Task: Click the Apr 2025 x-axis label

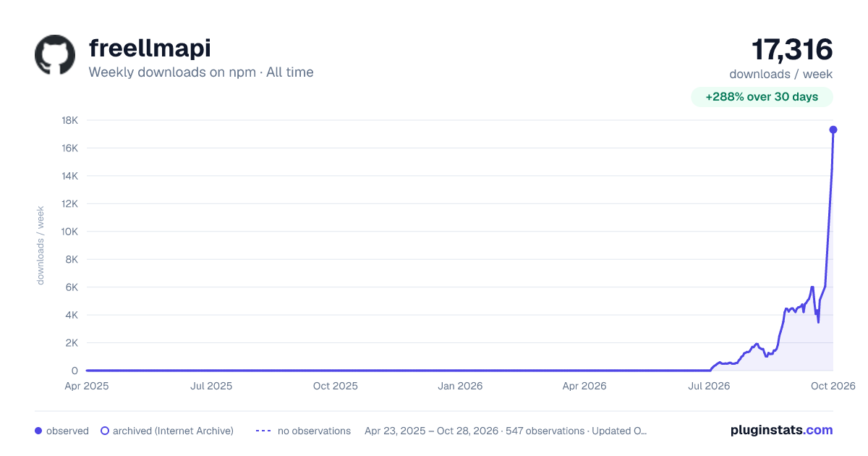Action: point(87,386)
